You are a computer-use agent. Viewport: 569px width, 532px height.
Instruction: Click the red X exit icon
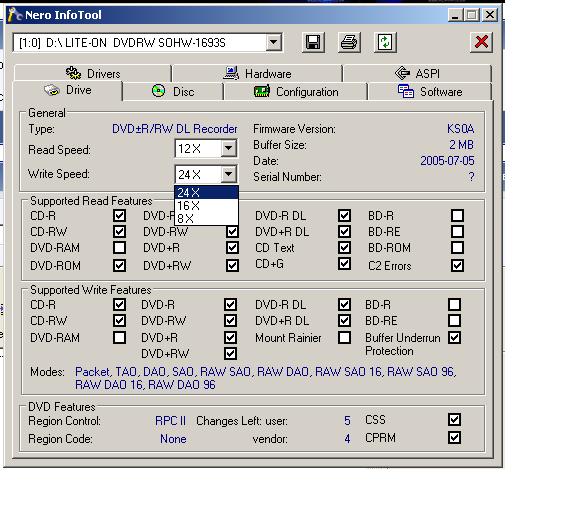coord(481,42)
